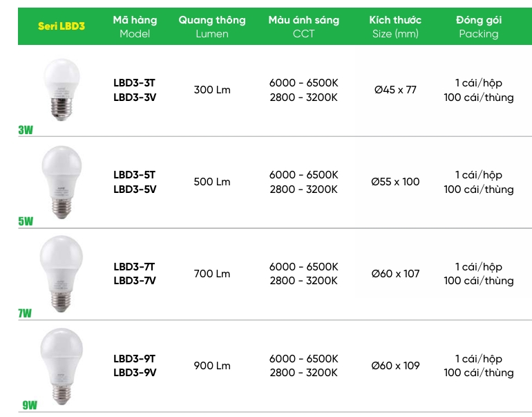Click model code LBD3-7T
Image resolution: width=532 pixels, height=417 pixels.
click(x=135, y=266)
